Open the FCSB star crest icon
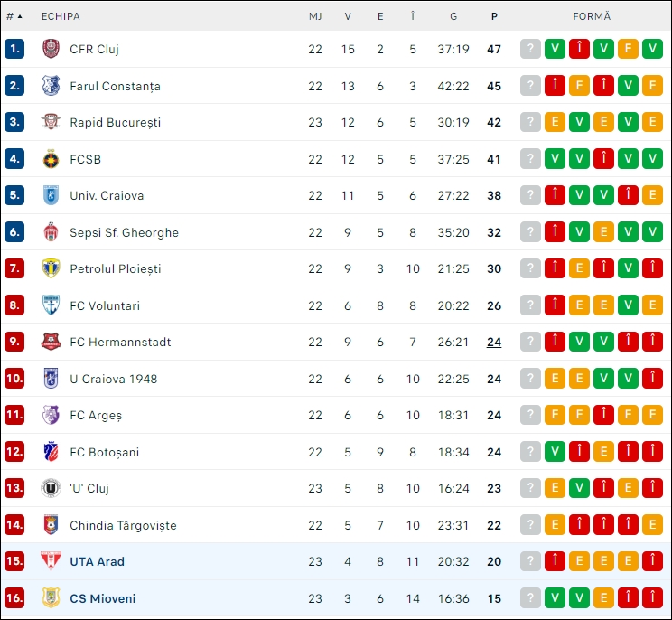672x620 pixels. (51, 159)
